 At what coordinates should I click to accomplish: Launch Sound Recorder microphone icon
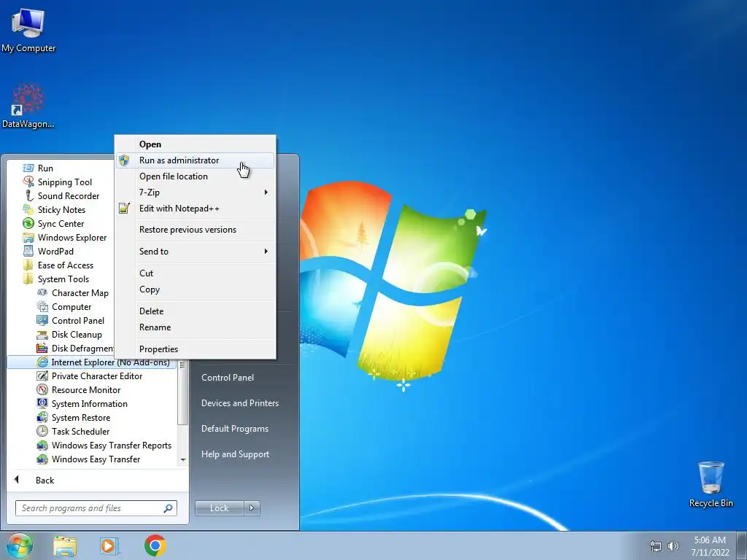[28, 195]
